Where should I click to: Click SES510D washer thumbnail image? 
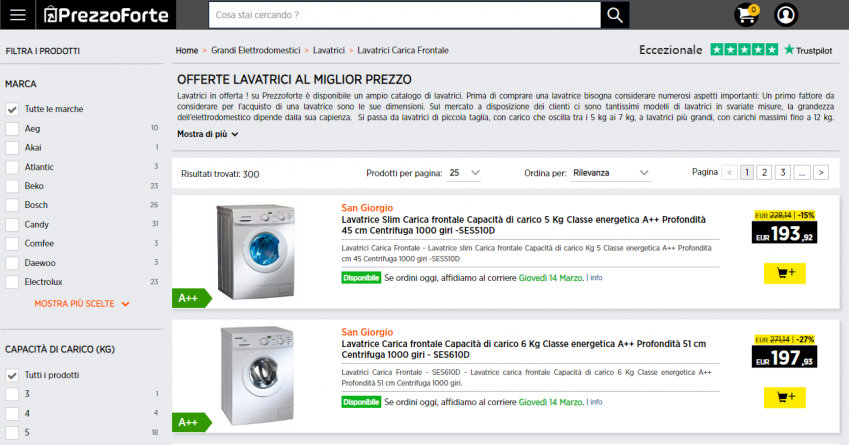256,252
